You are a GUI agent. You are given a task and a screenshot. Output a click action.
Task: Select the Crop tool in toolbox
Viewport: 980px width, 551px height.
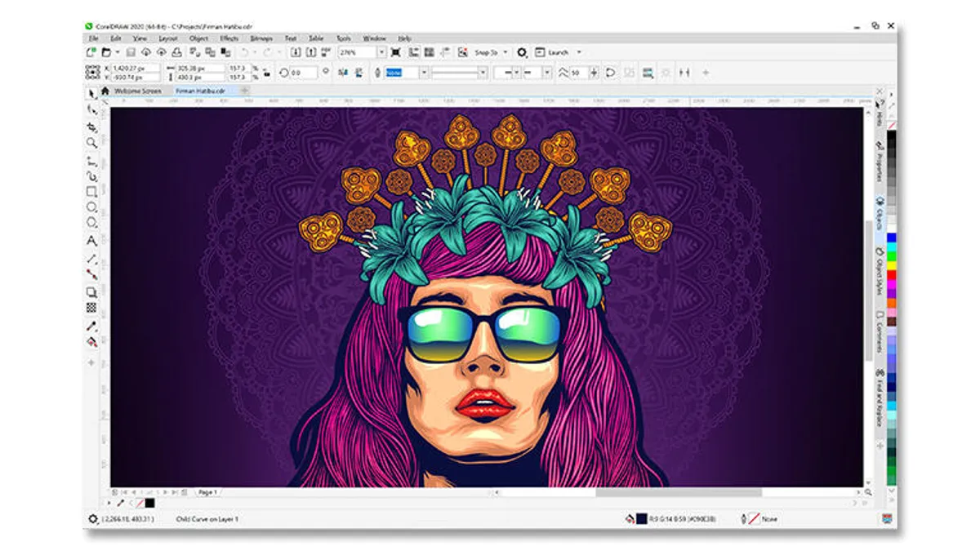[91, 127]
